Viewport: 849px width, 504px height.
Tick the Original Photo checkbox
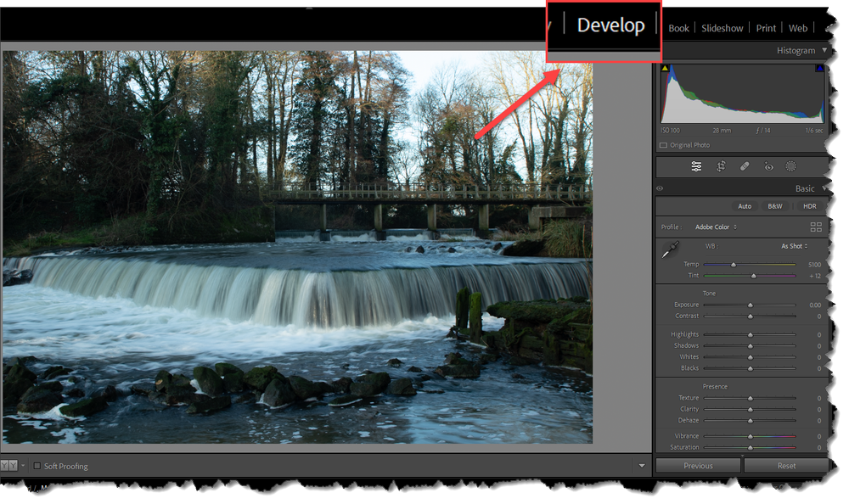663,145
